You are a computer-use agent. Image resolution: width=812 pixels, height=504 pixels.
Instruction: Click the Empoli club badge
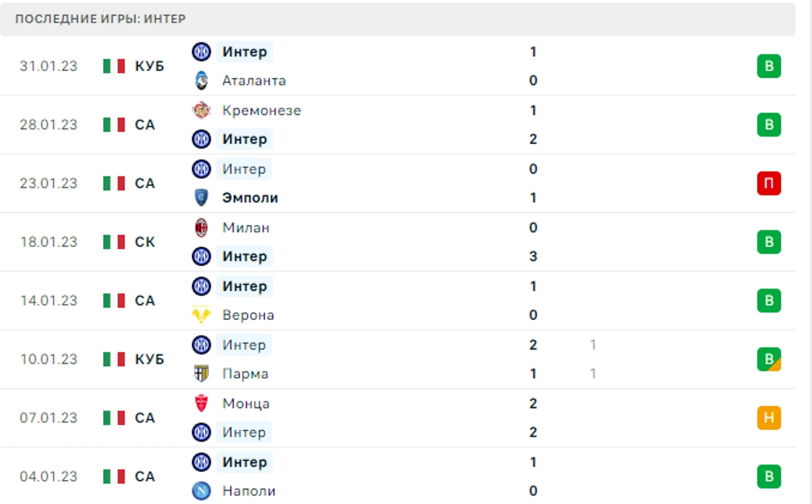201,198
